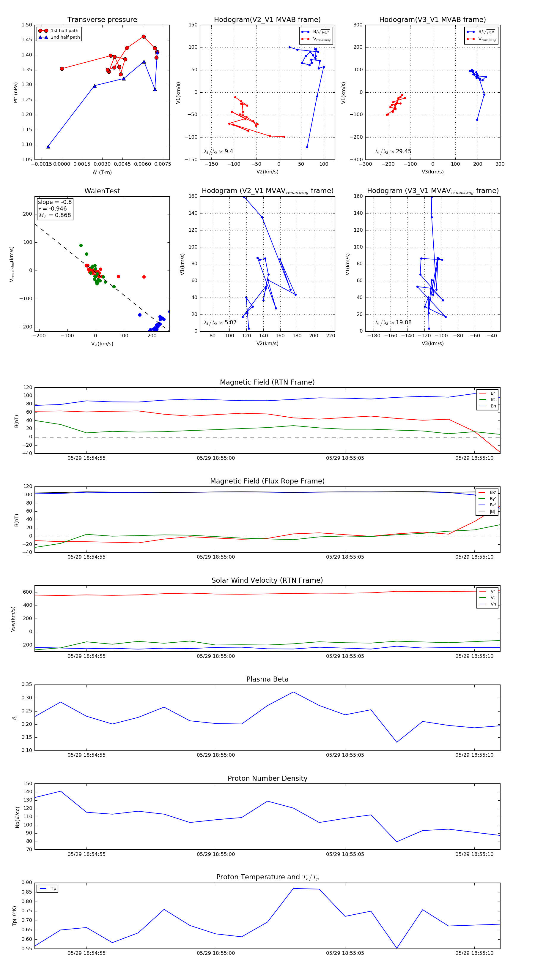Click the V_A(km/s) x-axis label in WalenTest
The height and width of the screenshot is (980, 535).
(x=102, y=344)
